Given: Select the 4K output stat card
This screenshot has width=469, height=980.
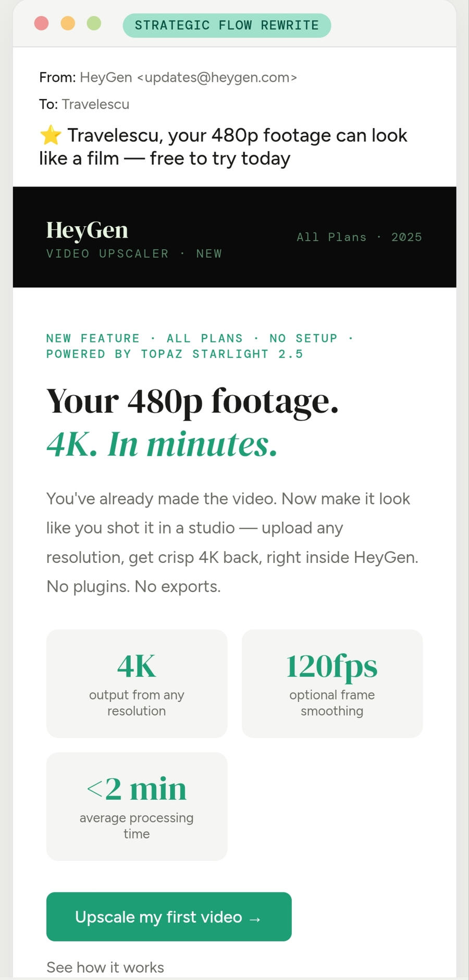Looking at the screenshot, I should [137, 683].
